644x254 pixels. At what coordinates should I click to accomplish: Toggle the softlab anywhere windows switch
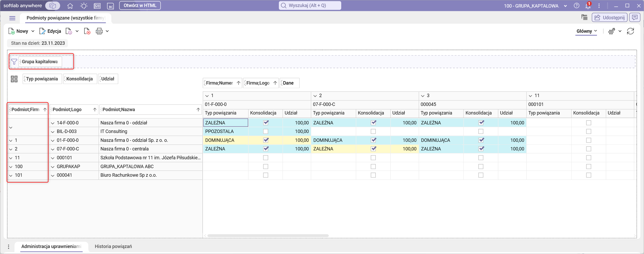point(52,5)
